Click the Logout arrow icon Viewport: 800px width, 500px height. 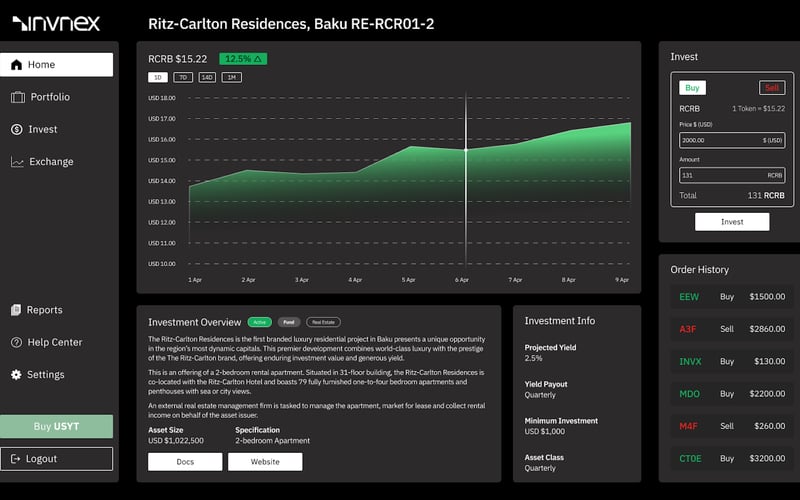click(x=15, y=459)
